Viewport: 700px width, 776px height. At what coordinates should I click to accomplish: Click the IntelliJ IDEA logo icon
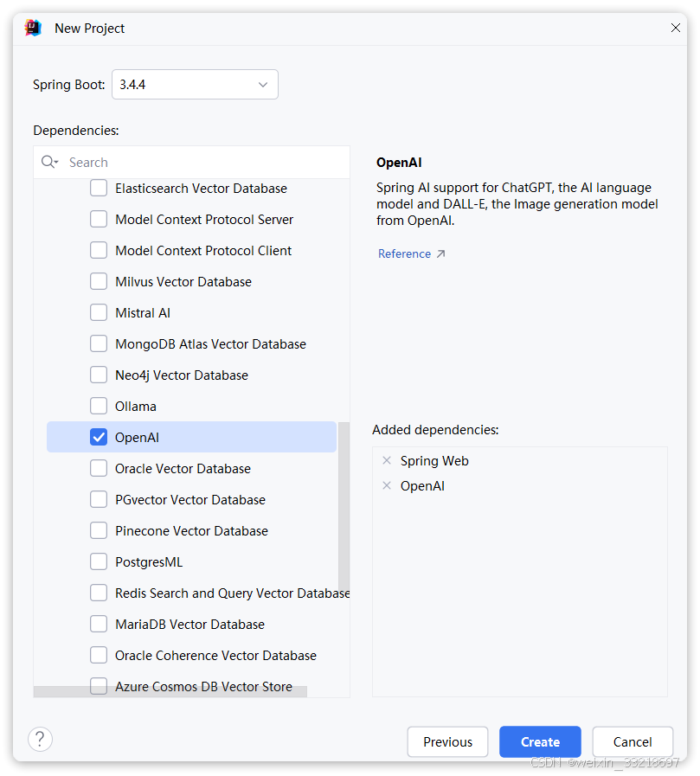[33, 29]
